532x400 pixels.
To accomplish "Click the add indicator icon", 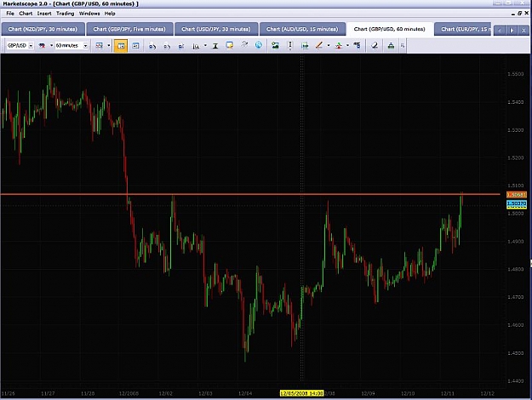I will click(196, 45).
